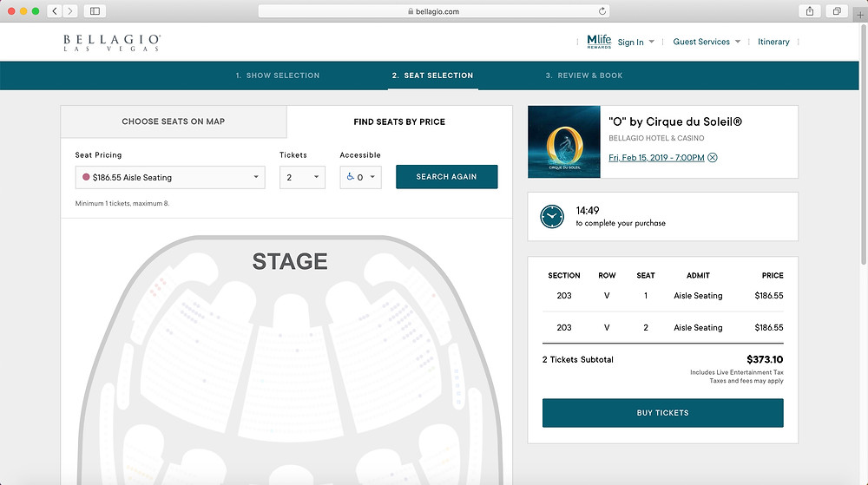Select step 2 Seat Selection
This screenshot has height=485, width=868.
coord(432,75)
